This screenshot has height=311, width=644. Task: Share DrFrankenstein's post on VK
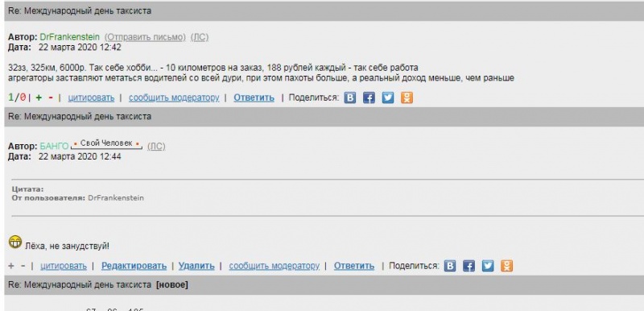coord(350,97)
